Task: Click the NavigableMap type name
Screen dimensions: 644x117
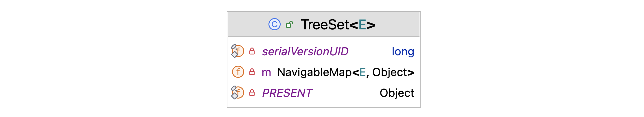Action: pos(314,72)
